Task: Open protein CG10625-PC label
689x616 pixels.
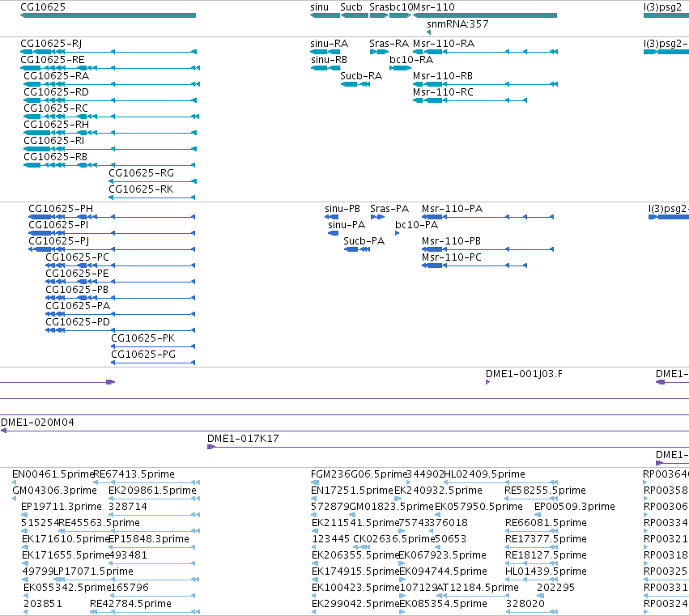Action: click(x=78, y=257)
